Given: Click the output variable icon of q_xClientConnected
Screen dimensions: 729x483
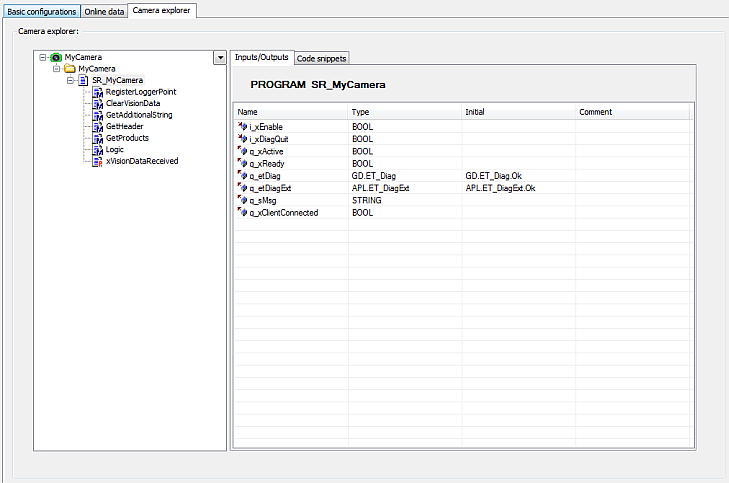Looking at the screenshot, I should 242,212.
